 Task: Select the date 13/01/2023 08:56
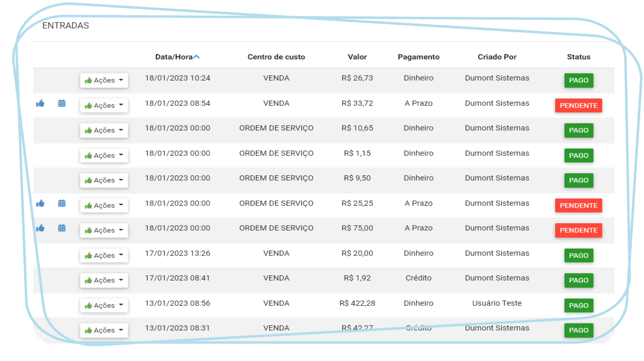177,303
